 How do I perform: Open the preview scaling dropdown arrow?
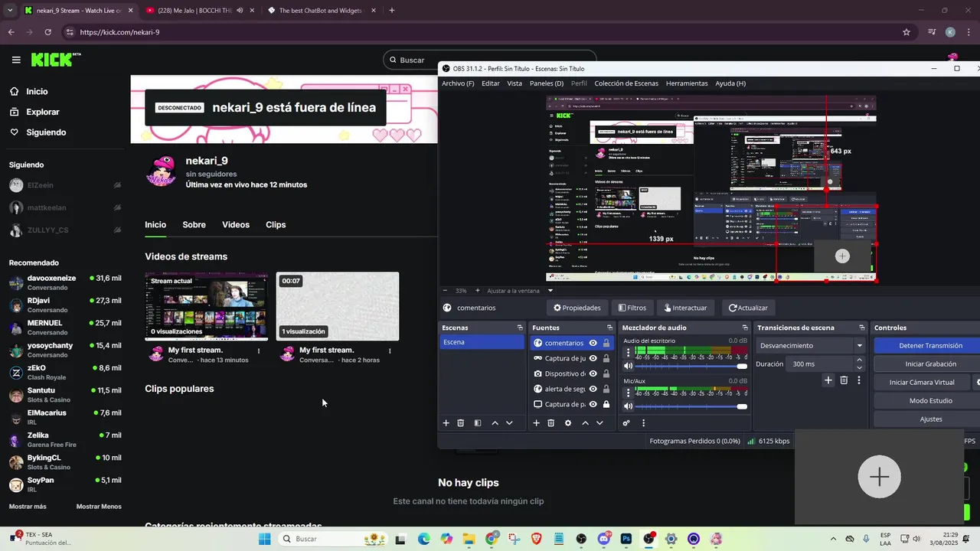pos(550,291)
